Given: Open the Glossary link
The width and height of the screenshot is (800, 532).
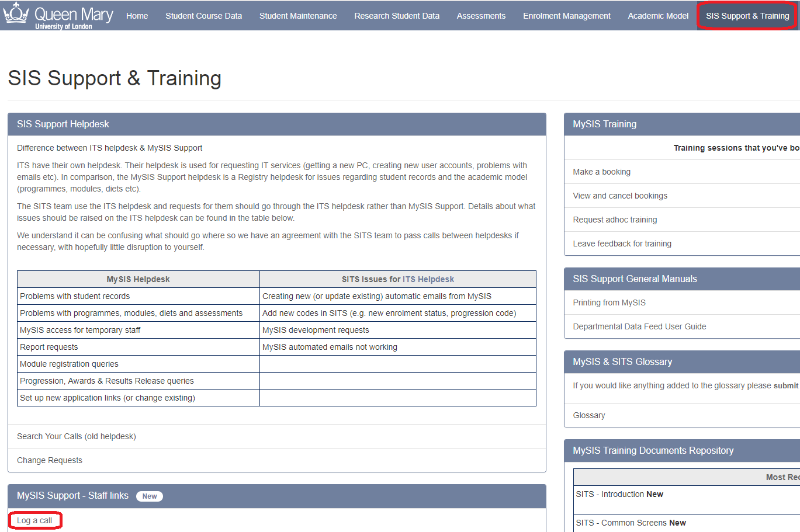Looking at the screenshot, I should (589, 415).
